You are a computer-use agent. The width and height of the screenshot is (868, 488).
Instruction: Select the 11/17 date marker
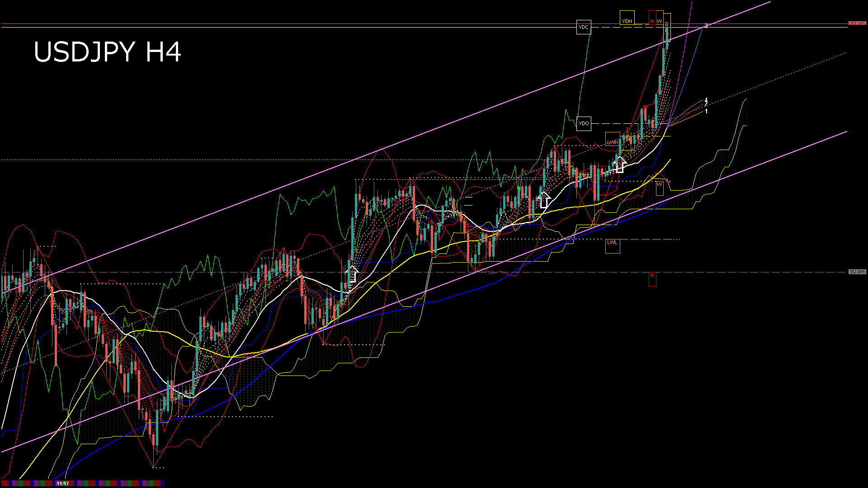[62, 483]
